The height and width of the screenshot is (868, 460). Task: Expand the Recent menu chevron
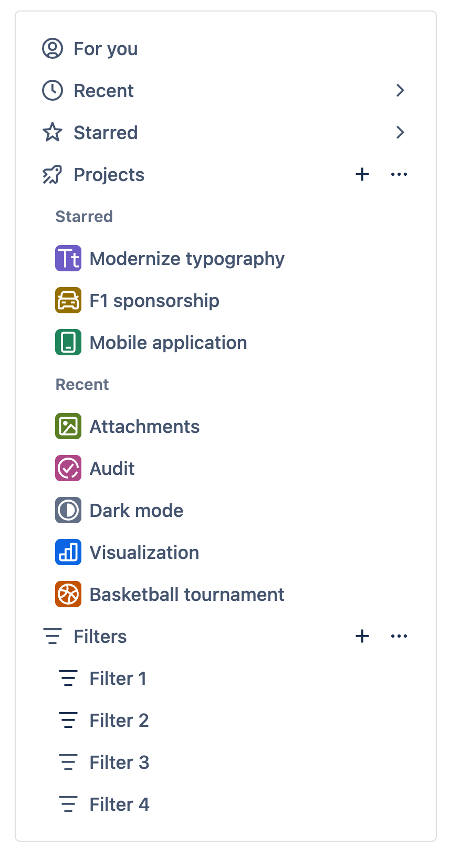coord(400,90)
